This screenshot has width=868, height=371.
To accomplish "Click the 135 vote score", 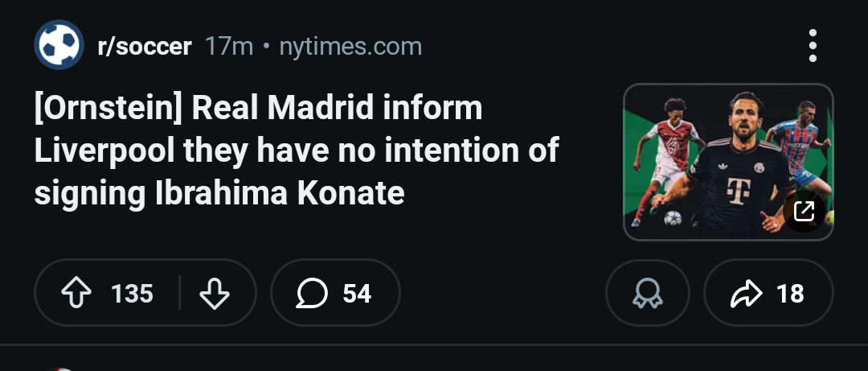I will click(132, 294).
